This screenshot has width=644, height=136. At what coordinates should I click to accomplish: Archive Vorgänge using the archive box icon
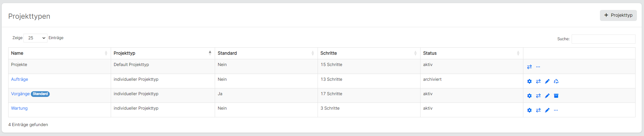(x=556, y=96)
